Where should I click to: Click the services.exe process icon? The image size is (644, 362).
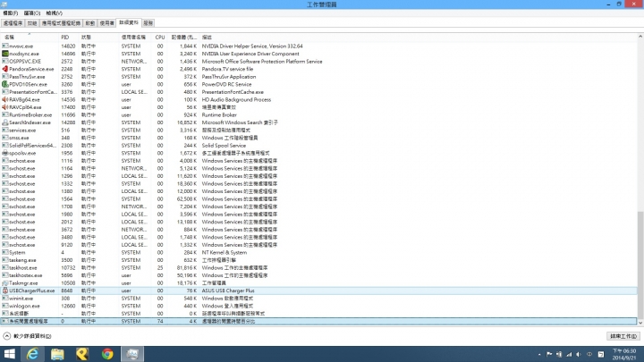[x=5, y=130]
